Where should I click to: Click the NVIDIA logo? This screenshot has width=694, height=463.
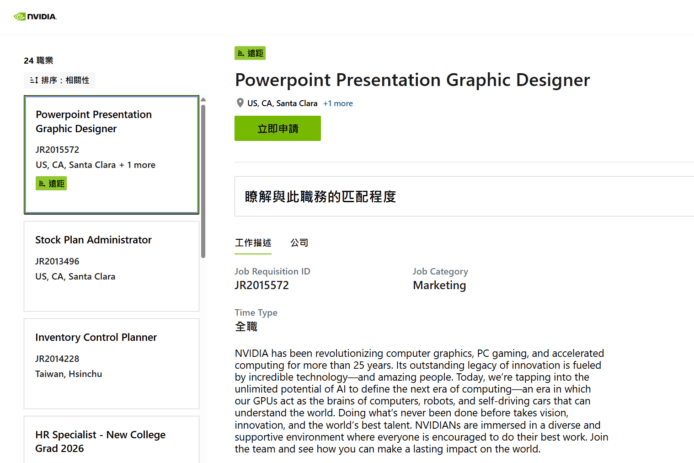(35, 17)
